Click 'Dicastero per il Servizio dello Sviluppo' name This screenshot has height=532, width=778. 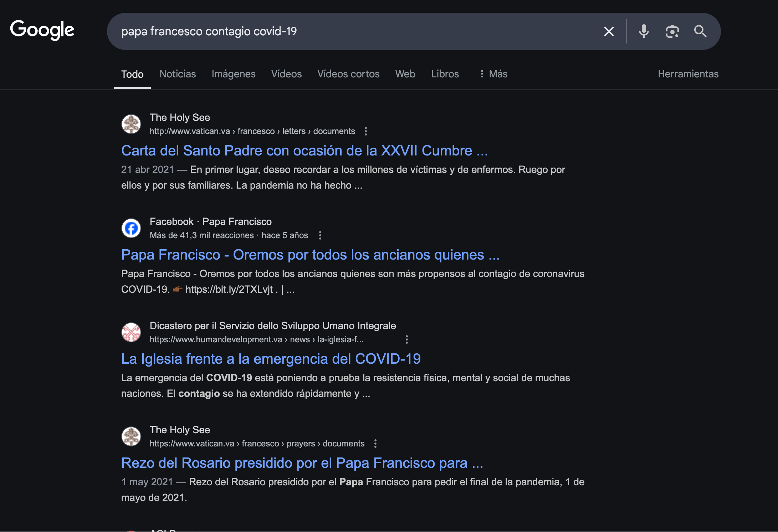point(273,326)
